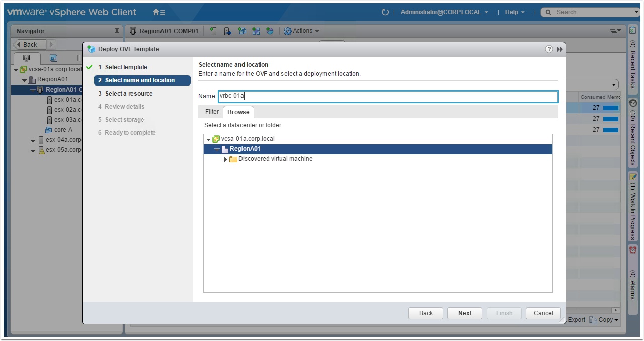644x341 pixels.
Task: Select step 2 Select name and location
Action: (142, 80)
